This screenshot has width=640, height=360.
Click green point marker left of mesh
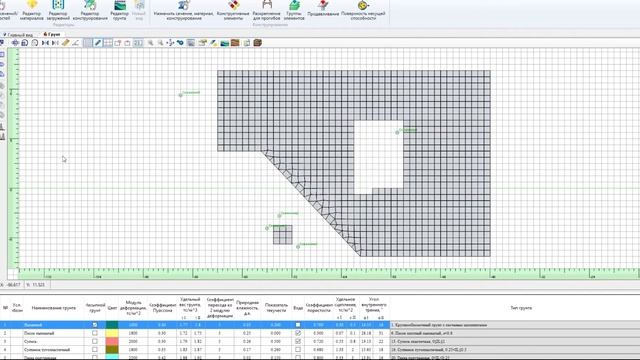click(180, 95)
